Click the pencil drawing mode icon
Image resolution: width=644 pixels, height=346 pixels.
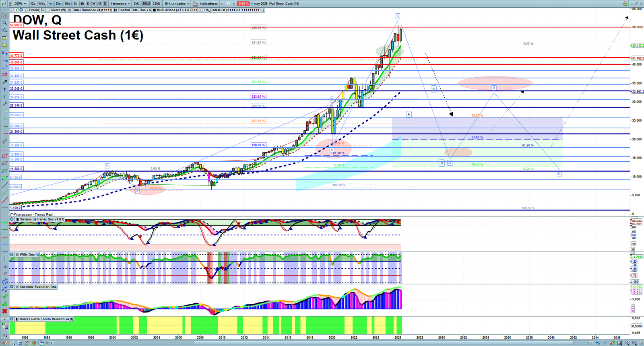pos(5,343)
